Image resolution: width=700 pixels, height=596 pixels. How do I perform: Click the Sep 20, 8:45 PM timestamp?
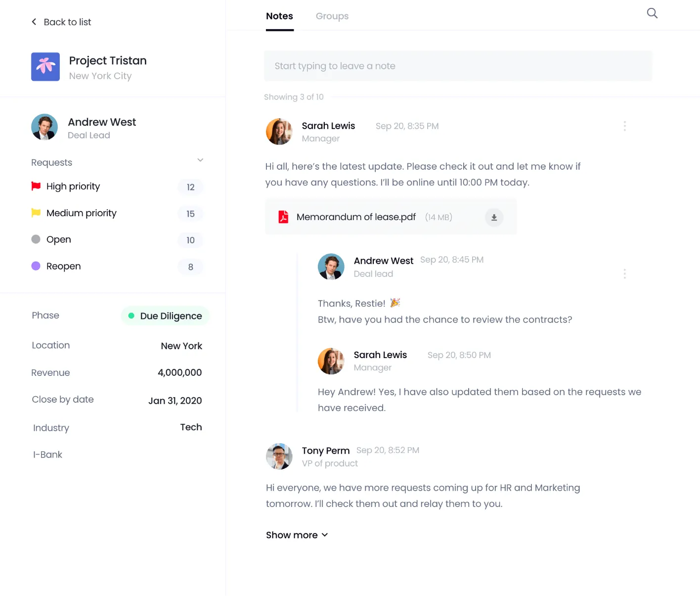452,260
